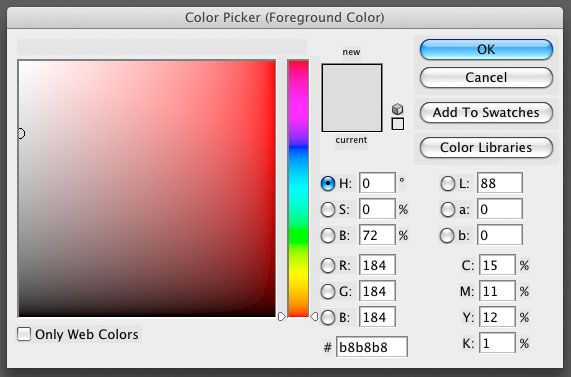Click the Cancel button

(486, 77)
